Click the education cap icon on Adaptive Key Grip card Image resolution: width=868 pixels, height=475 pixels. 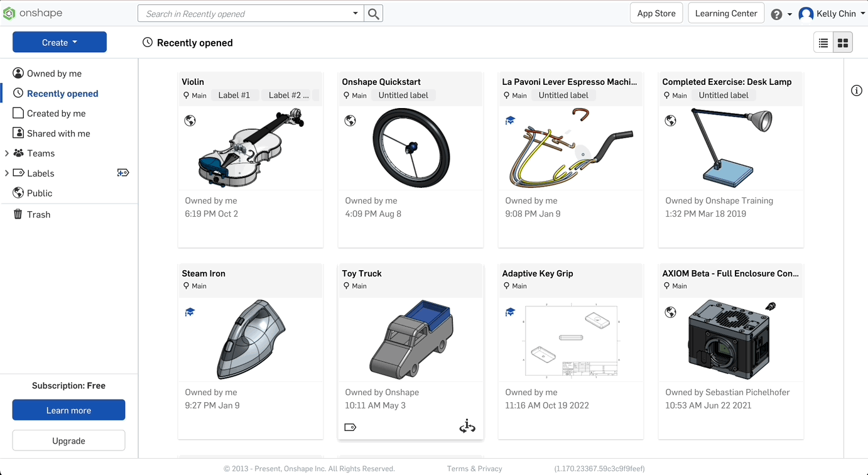(x=510, y=312)
